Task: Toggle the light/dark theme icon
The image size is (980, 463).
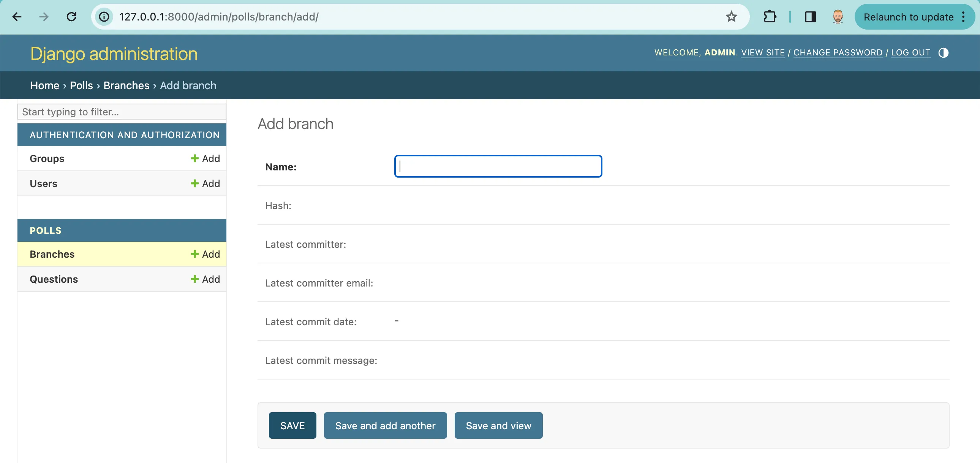Action: click(943, 53)
